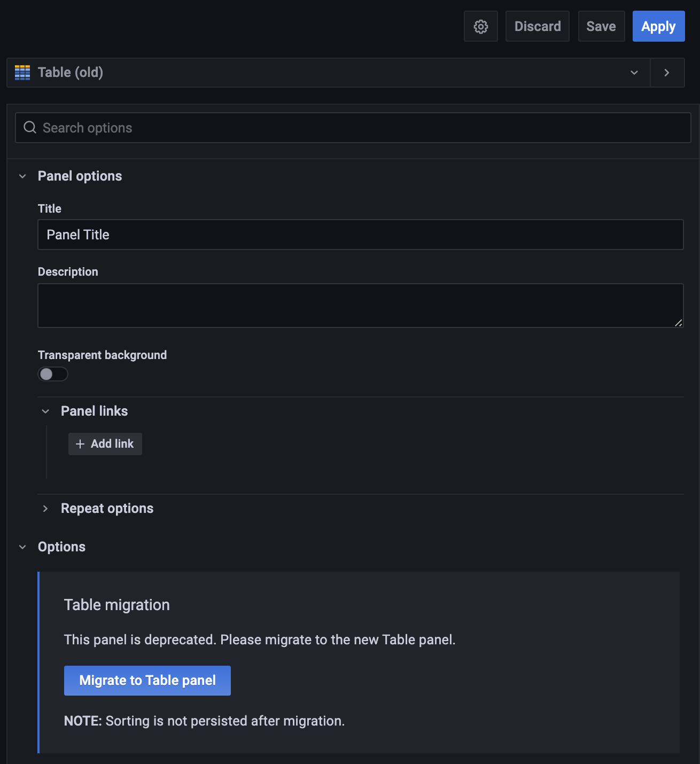The width and height of the screenshot is (700, 764).
Task: Click the plus icon on Add link
Action: (80, 444)
